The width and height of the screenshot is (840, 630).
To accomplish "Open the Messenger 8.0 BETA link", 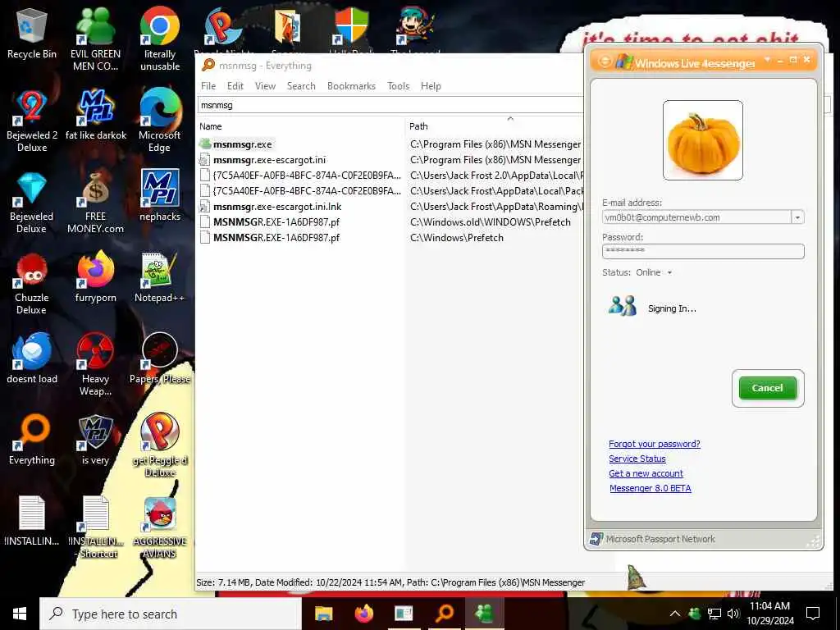I will coord(651,488).
